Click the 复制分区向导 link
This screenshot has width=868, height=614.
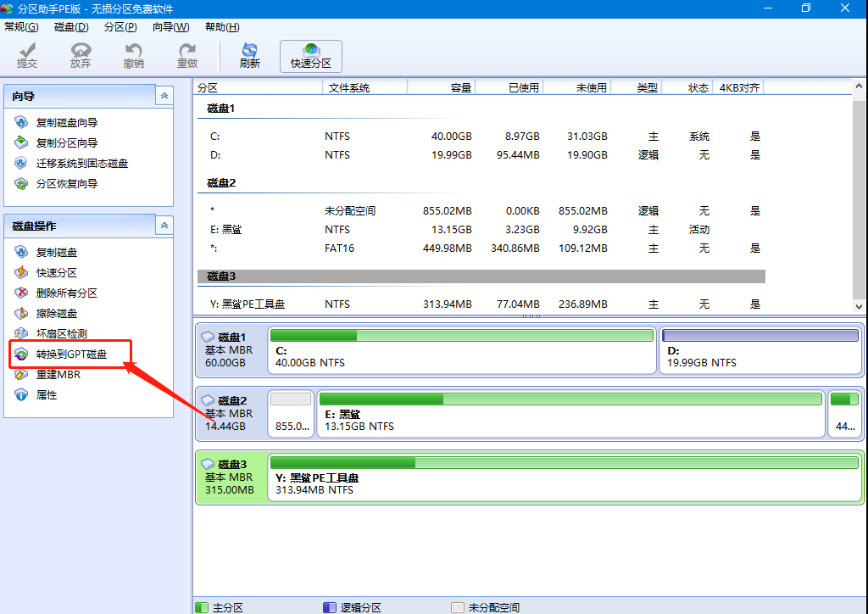(x=66, y=142)
